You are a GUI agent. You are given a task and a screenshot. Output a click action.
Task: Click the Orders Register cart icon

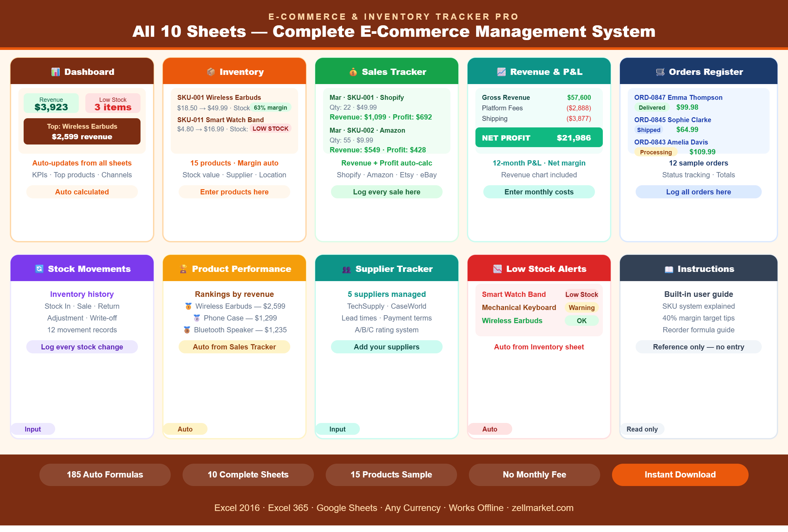(660, 72)
